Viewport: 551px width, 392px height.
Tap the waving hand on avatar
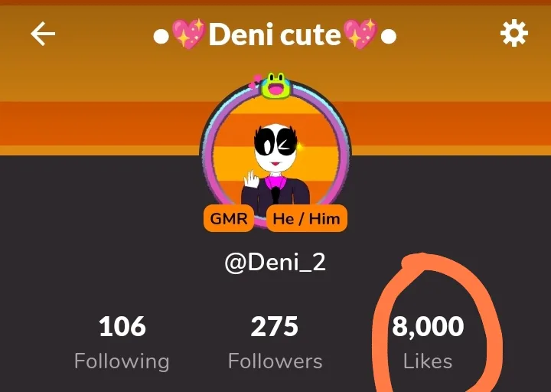coord(251,179)
